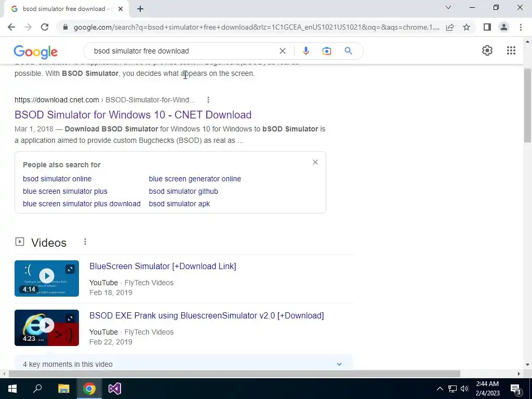532x399 pixels.
Task: Open a new tab with plus button
Action: 140,9
